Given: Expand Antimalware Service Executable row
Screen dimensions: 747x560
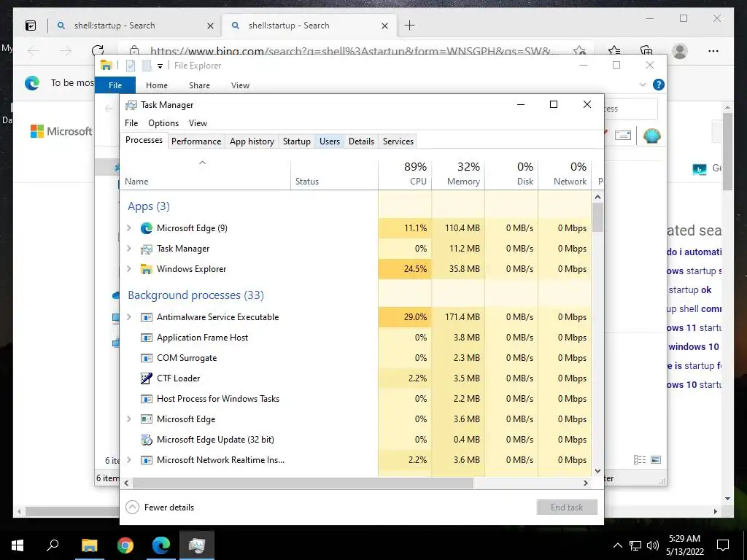Looking at the screenshot, I should 128,317.
